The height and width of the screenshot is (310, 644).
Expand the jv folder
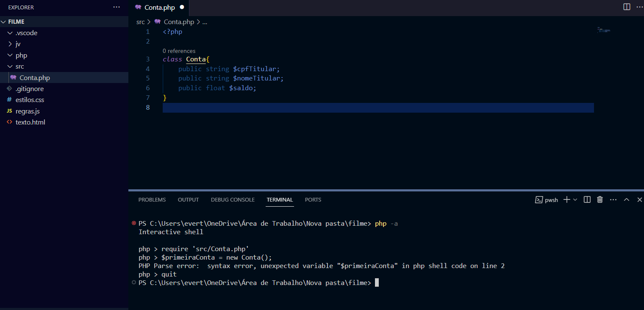pos(10,44)
